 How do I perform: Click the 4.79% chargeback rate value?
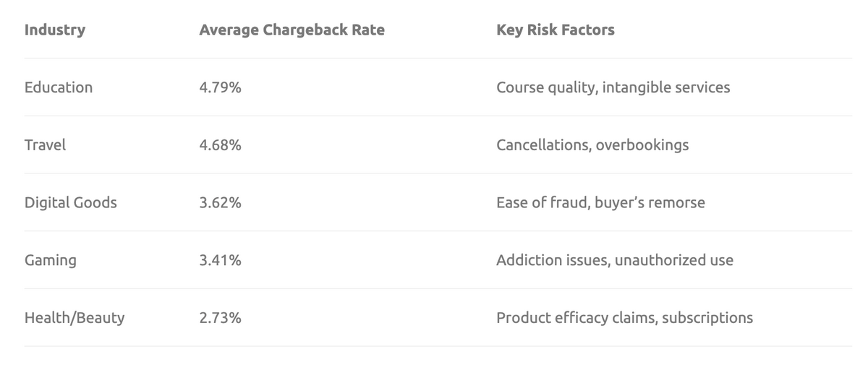[220, 87]
